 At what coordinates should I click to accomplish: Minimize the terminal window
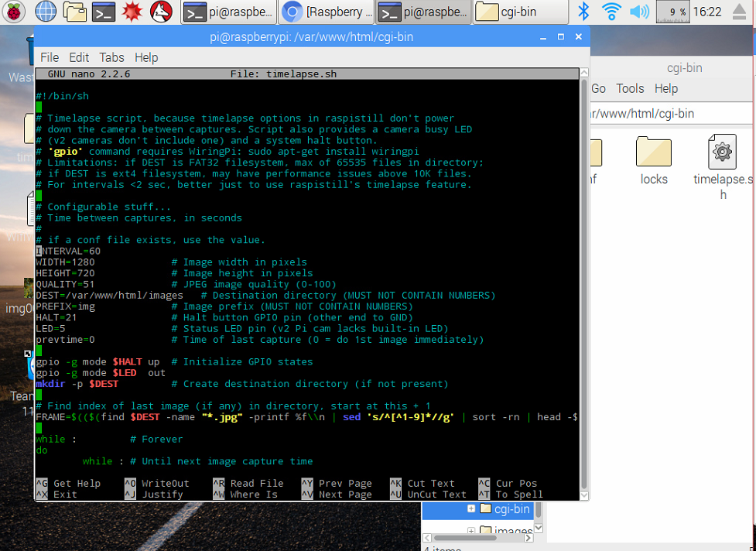pos(543,37)
